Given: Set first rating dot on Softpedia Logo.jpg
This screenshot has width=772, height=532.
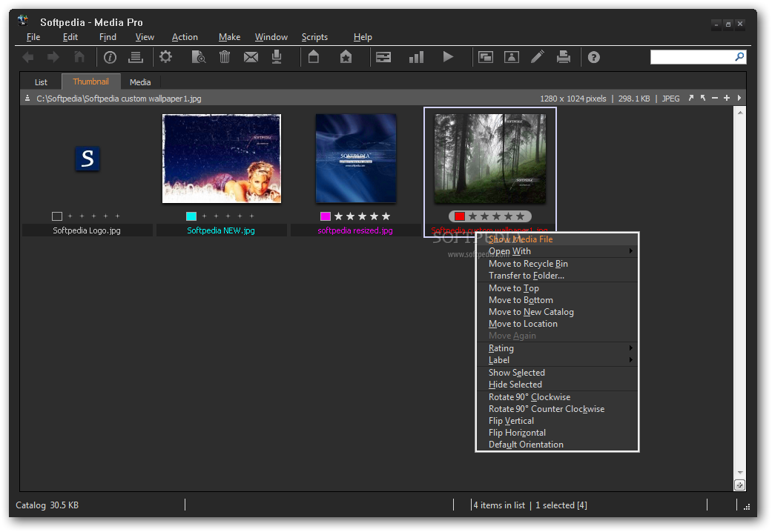Looking at the screenshot, I should (70, 216).
